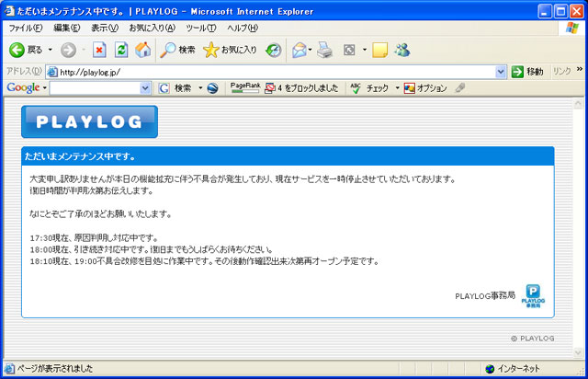Click the status text 'ページが表示されました'
Viewport: 588px width, 379px height.
coord(54,369)
